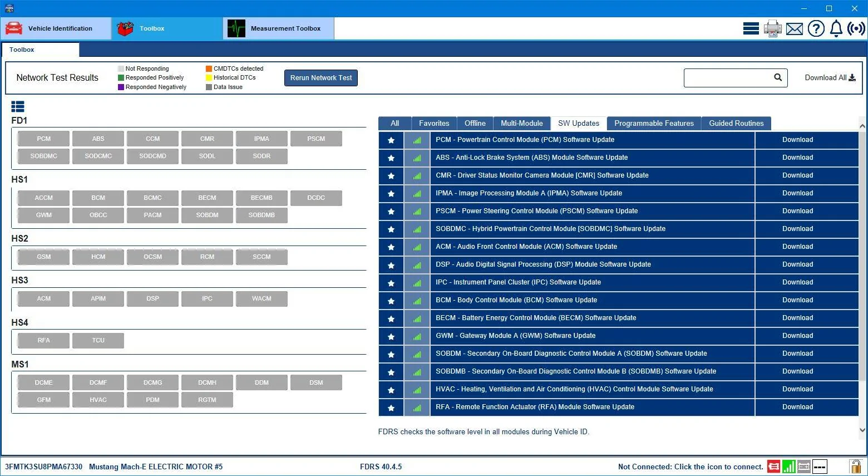Star the SOBDMC Software Update row
This screenshot has height=476, width=868.
point(391,229)
